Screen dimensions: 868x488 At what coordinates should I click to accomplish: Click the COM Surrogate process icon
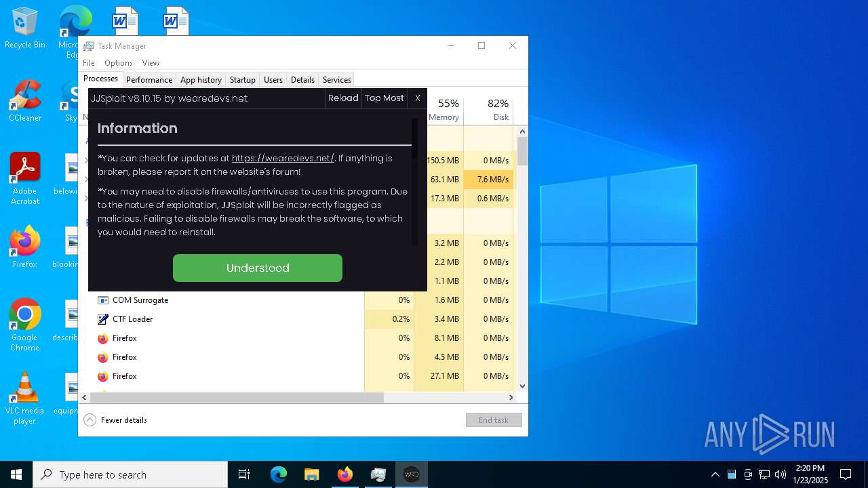pos(103,300)
